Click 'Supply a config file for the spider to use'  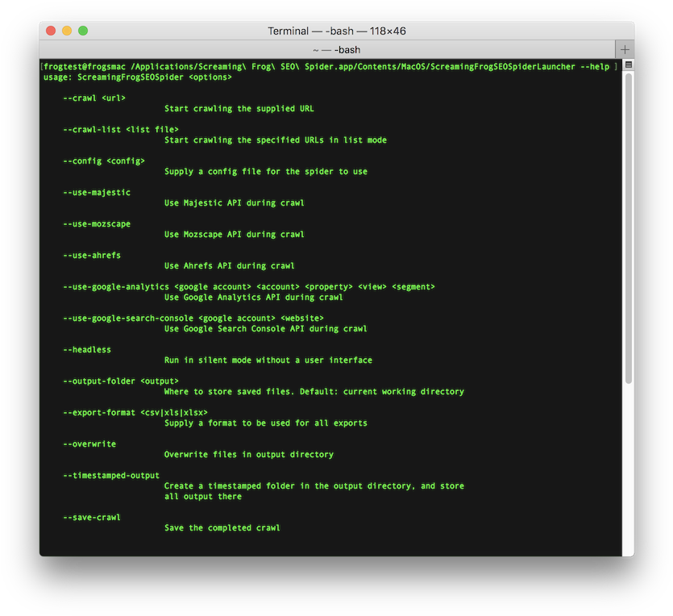click(x=266, y=171)
